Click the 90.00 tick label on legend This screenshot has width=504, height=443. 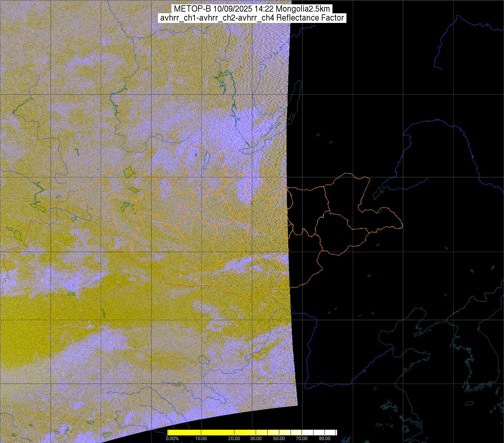tap(324, 439)
